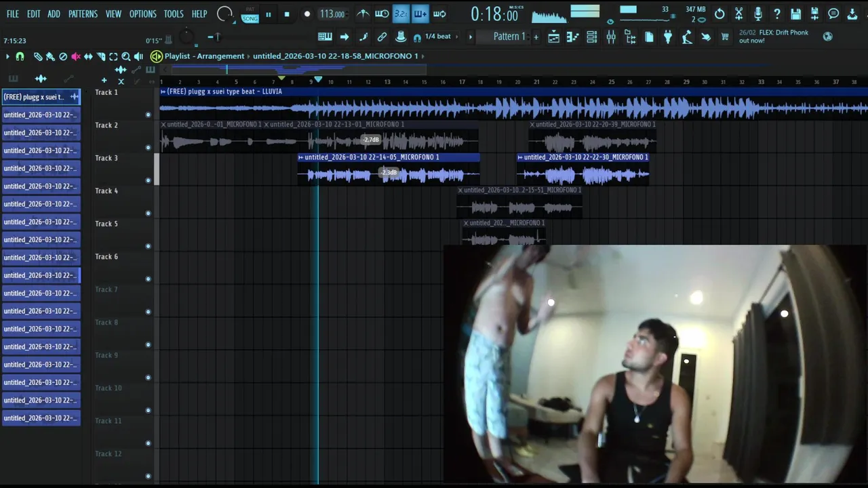Image resolution: width=868 pixels, height=488 pixels.
Task: Select the pink Mute tool
Action: pos(75,57)
